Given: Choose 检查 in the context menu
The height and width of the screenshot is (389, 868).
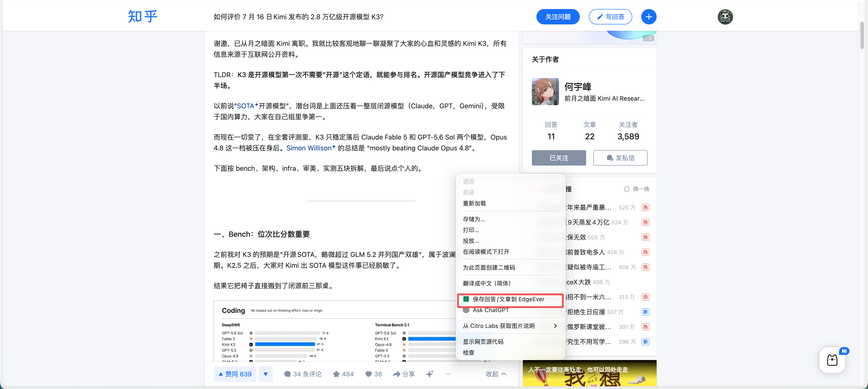Looking at the screenshot, I should point(510,353).
